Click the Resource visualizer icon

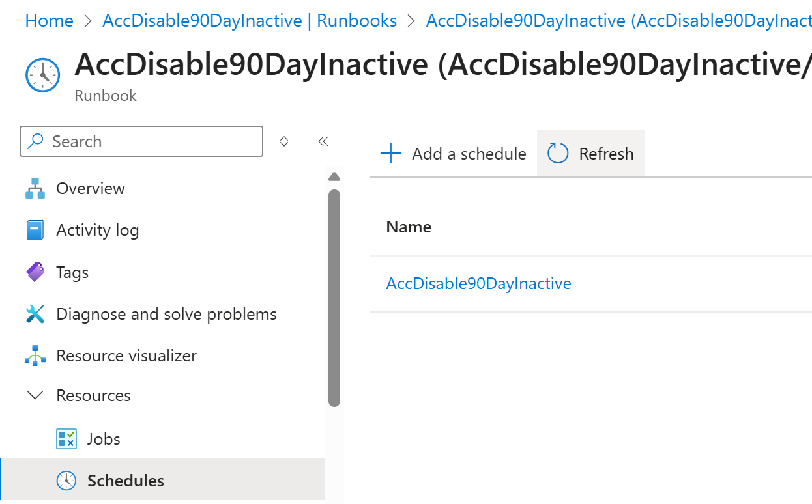tap(35, 356)
